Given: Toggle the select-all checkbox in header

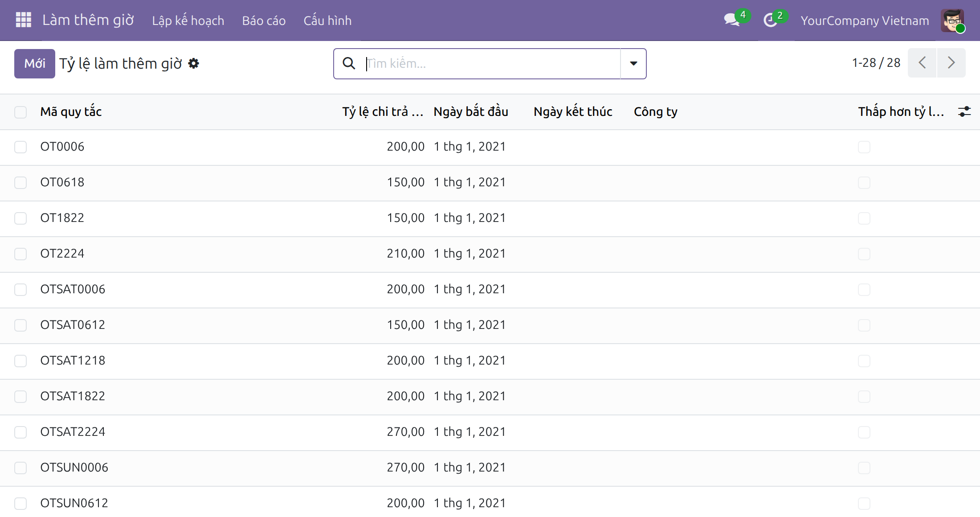Looking at the screenshot, I should click(x=20, y=112).
